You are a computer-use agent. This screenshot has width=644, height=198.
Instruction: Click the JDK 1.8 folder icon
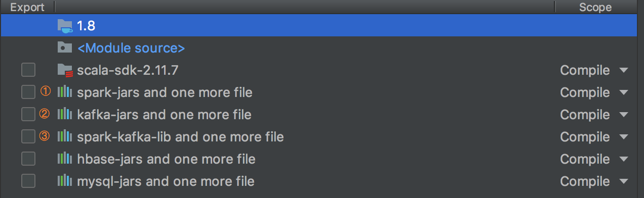point(65,26)
